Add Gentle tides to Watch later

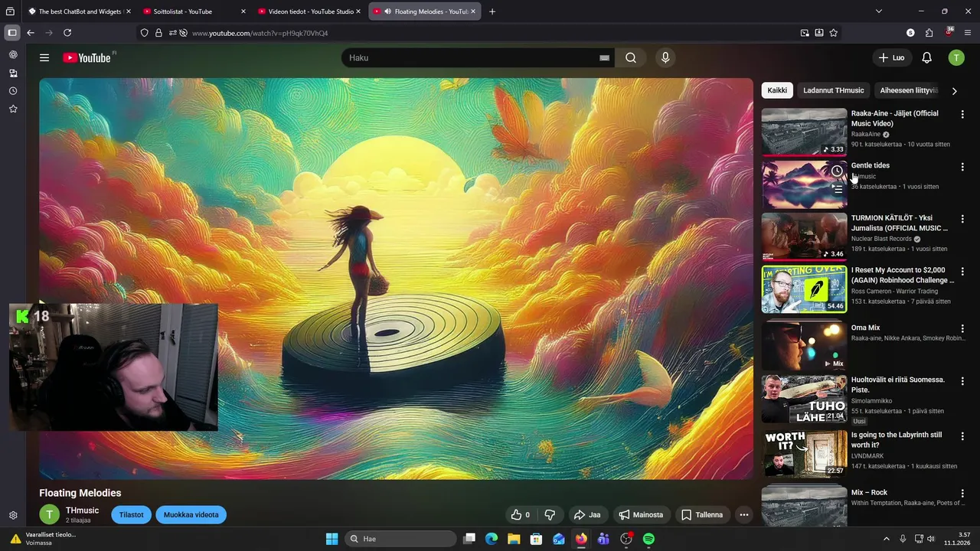point(837,171)
